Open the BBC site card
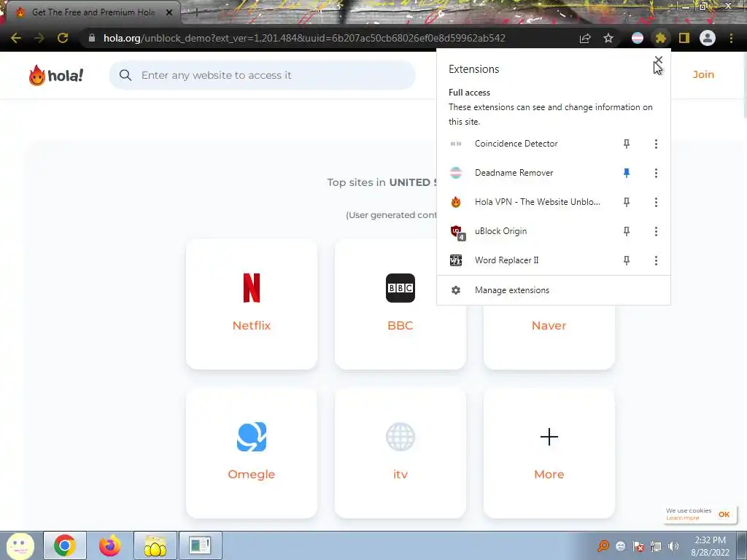Image resolution: width=747 pixels, height=560 pixels. [x=400, y=304]
